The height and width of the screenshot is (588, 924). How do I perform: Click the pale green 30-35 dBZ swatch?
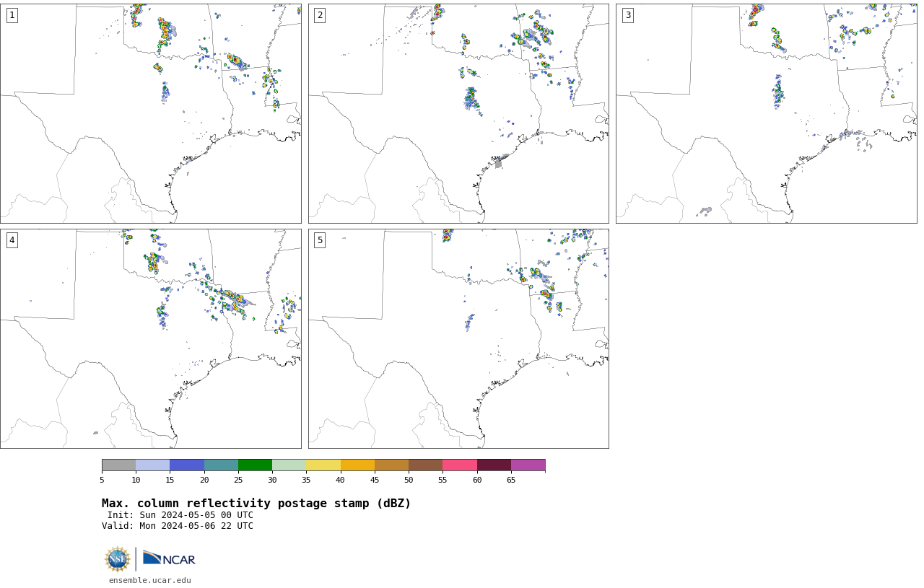tap(289, 465)
